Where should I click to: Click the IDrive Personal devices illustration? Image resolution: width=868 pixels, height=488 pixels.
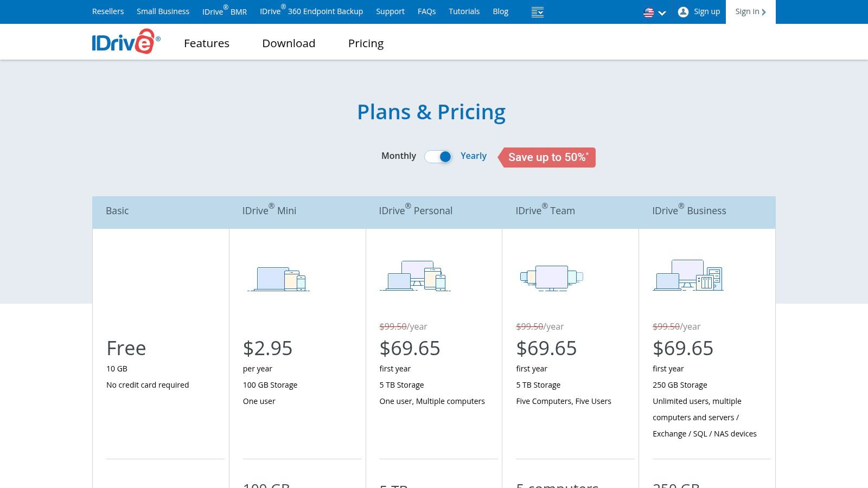click(415, 276)
